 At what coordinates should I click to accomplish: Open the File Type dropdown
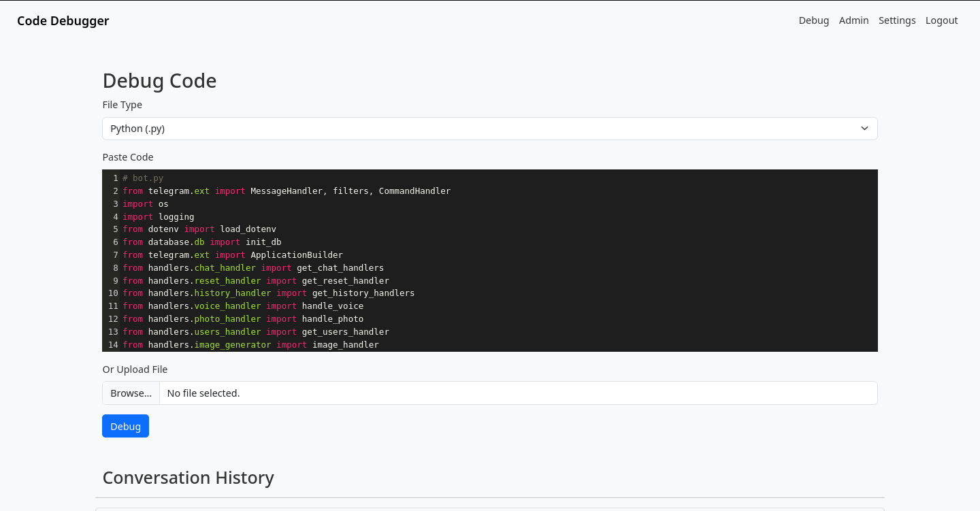coord(489,128)
